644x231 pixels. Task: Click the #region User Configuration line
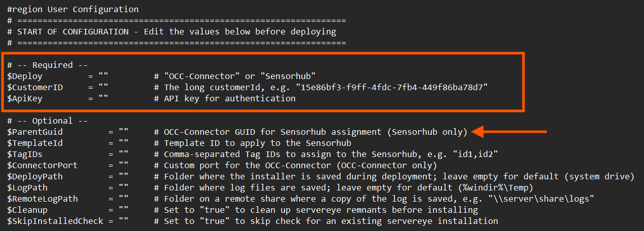(x=73, y=9)
